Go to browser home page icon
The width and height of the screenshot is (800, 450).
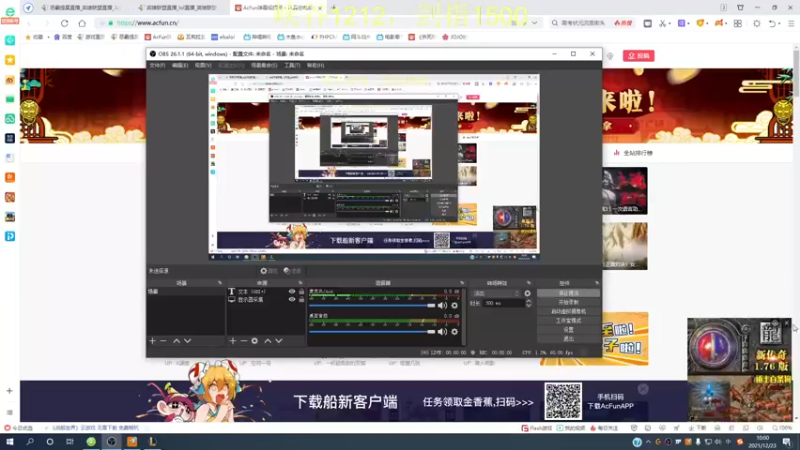point(82,23)
